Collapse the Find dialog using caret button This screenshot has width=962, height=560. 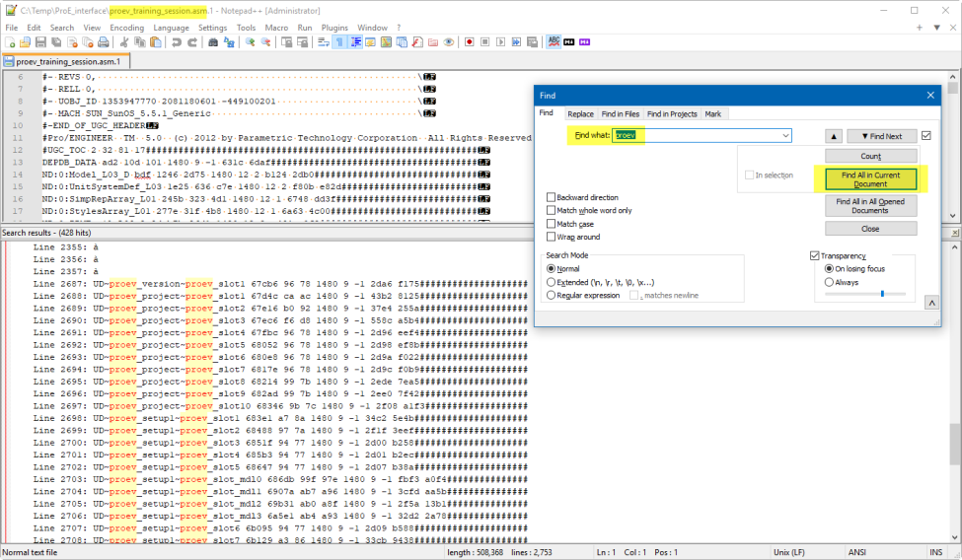click(x=932, y=303)
